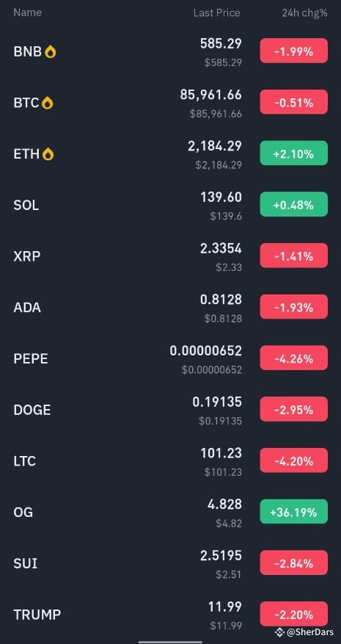Open the SUI trading pair row
341x644 pixels.
[x=170, y=563]
